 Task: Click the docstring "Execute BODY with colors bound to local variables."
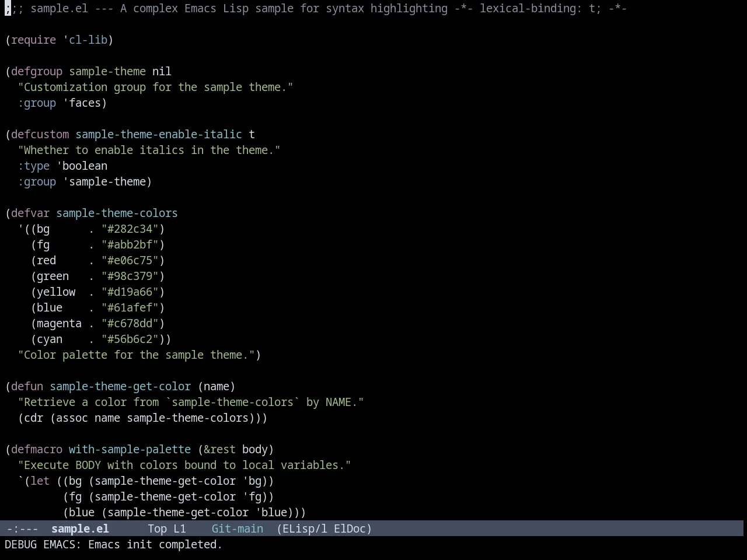(184, 465)
